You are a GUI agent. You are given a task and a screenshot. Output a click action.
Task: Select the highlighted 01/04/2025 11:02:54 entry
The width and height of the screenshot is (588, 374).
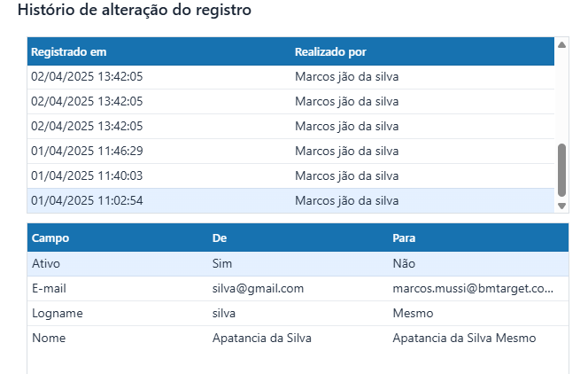click(87, 200)
